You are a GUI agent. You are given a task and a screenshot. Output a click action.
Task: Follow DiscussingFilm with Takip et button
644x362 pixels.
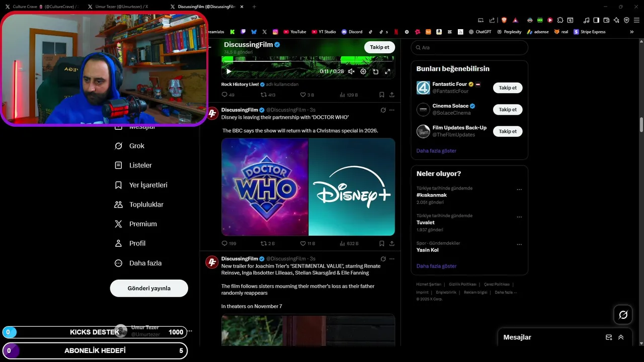[x=379, y=47]
